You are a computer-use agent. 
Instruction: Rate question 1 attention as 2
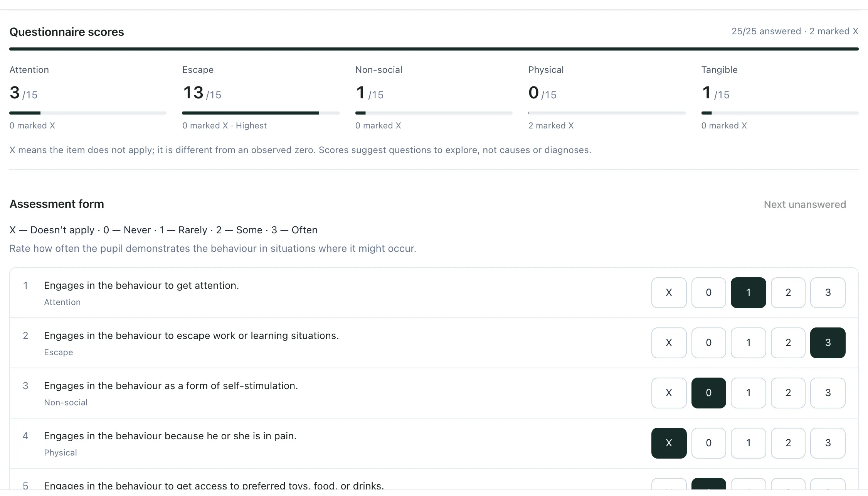pyautogui.click(x=788, y=293)
